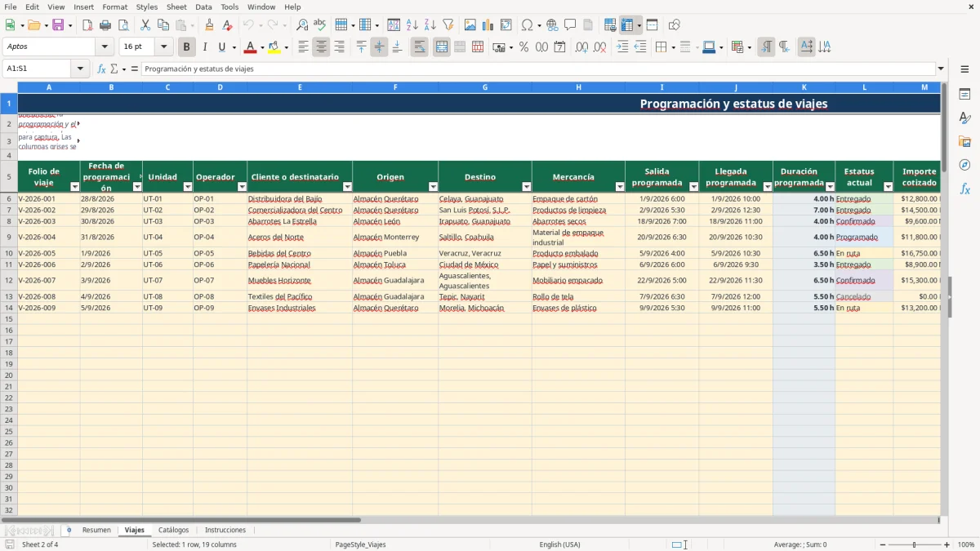980x551 pixels.
Task: Open the Data menu
Action: click(x=203, y=7)
